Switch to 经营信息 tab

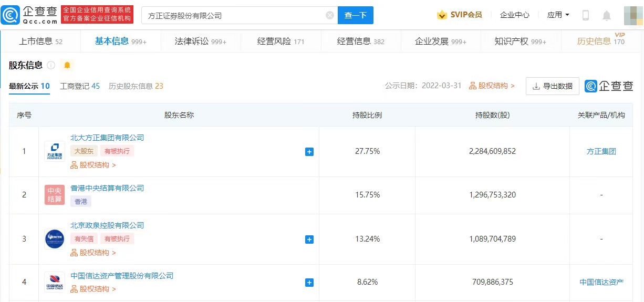pyautogui.click(x=360, y=41)
